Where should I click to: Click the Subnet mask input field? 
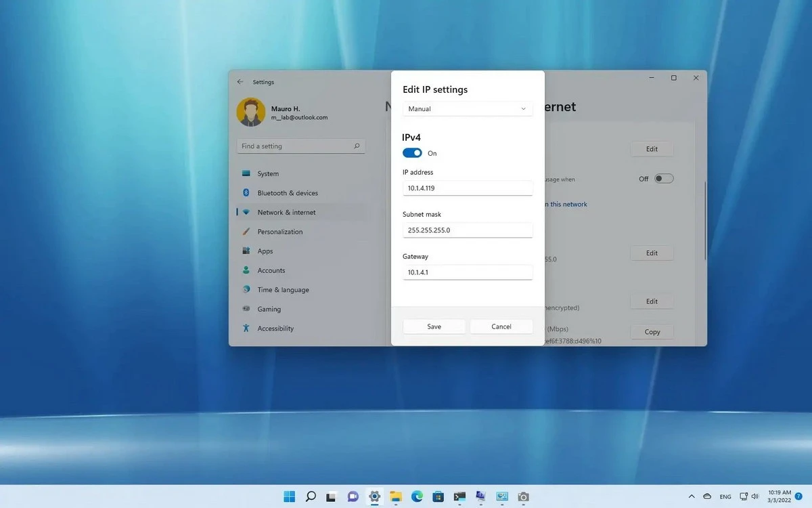[468, 230]
